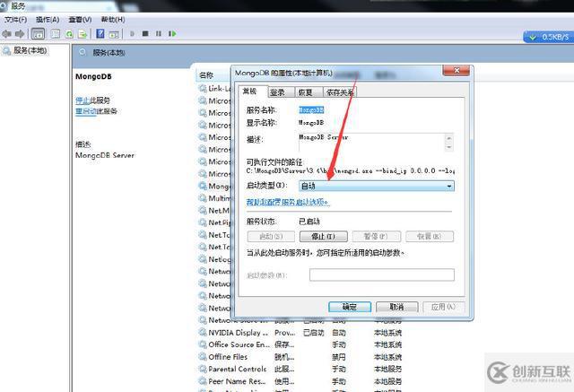Image resolution: width=574 pixels, height=392 pixels.
Task: Open the 操作(A) menu
Action: pyautogui.click(x=48, y=20)
